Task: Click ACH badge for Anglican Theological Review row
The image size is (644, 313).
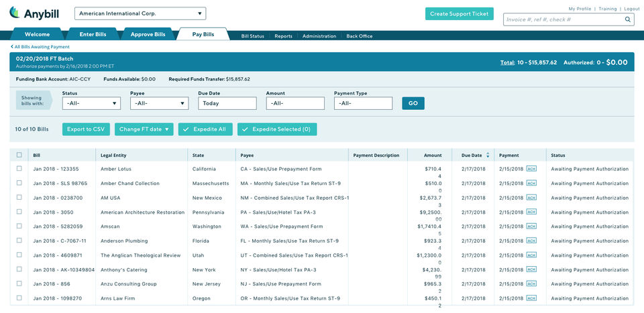Action: 531,255
